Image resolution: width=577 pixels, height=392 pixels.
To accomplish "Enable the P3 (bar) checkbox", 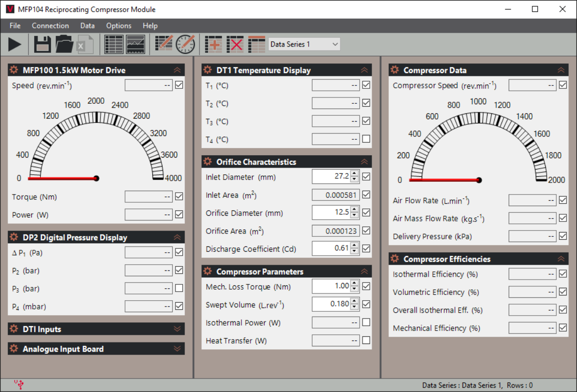I will [179, 288].
